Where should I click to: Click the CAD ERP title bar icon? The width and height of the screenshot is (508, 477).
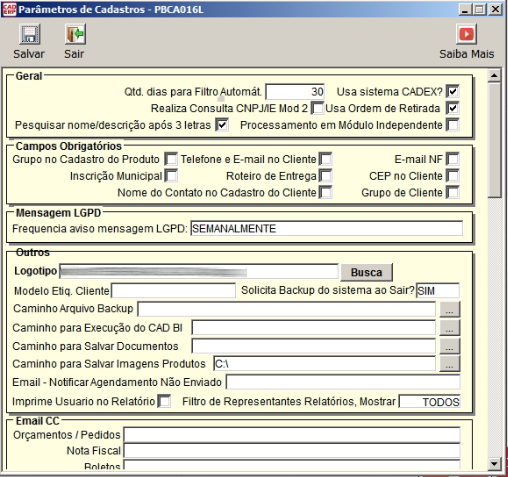tap(9, 9)
